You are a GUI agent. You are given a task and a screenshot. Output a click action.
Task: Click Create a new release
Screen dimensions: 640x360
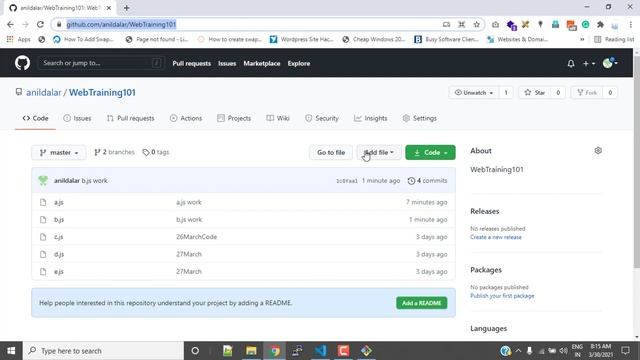[x=496, y=237]
